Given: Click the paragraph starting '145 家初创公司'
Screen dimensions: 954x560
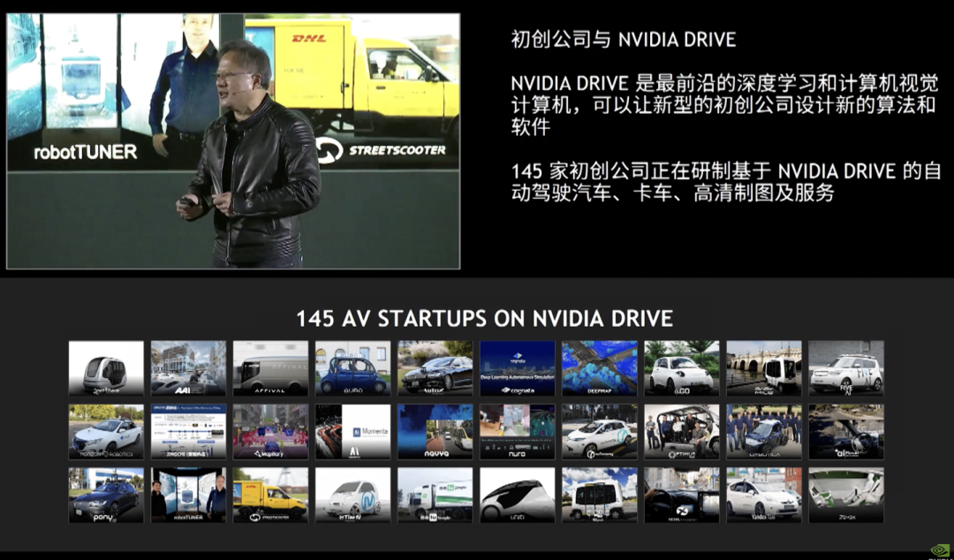Looking at the screenshot, I should (726, 181).
